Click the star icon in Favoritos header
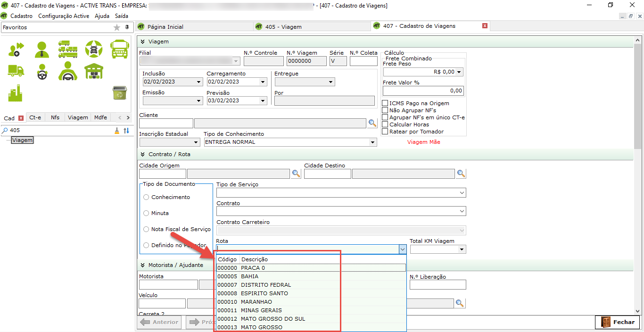 pos(117,27)
